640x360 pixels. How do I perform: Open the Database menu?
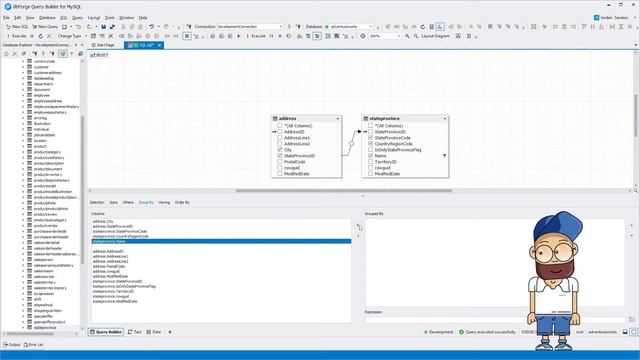[47, 18]
